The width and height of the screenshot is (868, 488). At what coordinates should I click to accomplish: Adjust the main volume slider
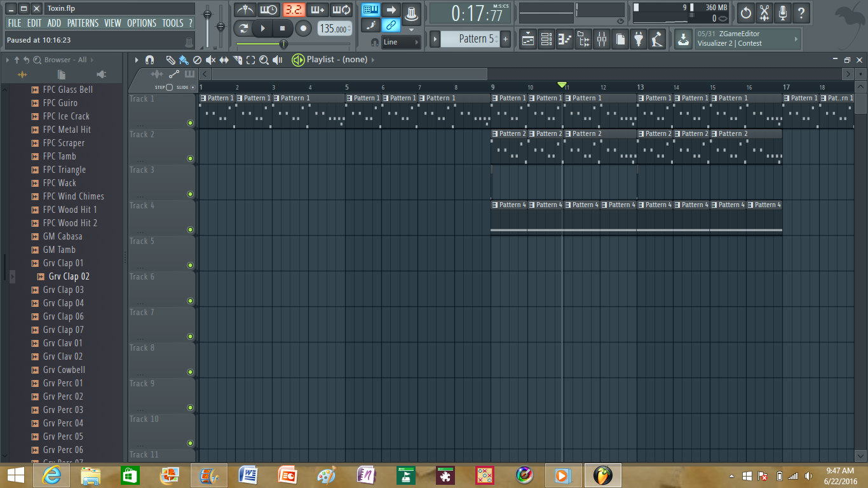pos(207,14)
